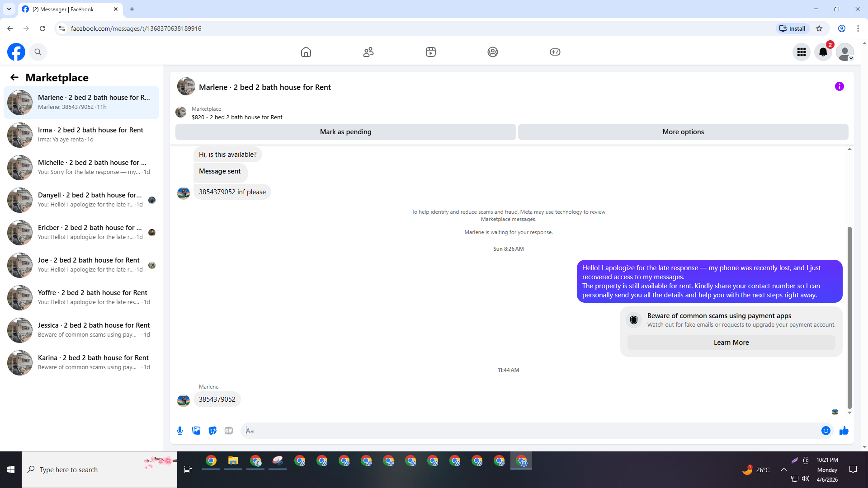The height and width of the screenshot is (488, 868).
Task: Show hidden system tray icons
Action: point(783,469)
